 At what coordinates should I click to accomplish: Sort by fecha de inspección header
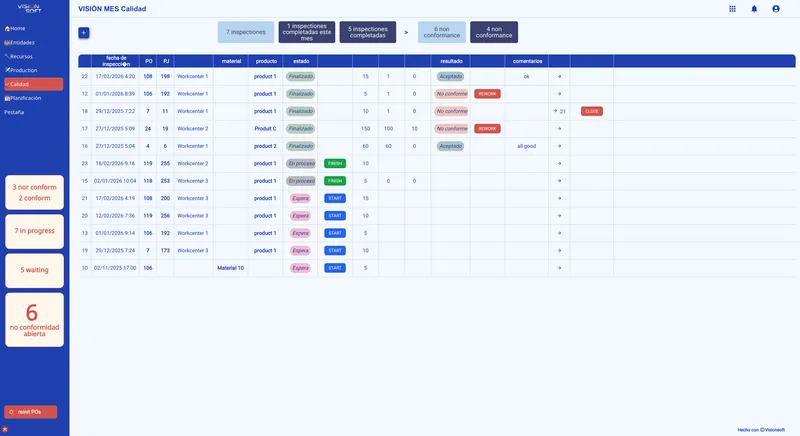[116, 61]
